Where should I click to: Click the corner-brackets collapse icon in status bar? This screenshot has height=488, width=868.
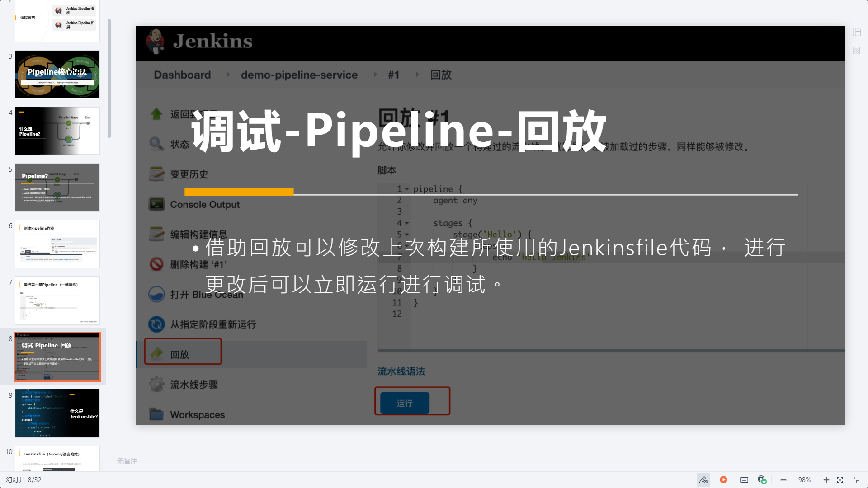856,480
